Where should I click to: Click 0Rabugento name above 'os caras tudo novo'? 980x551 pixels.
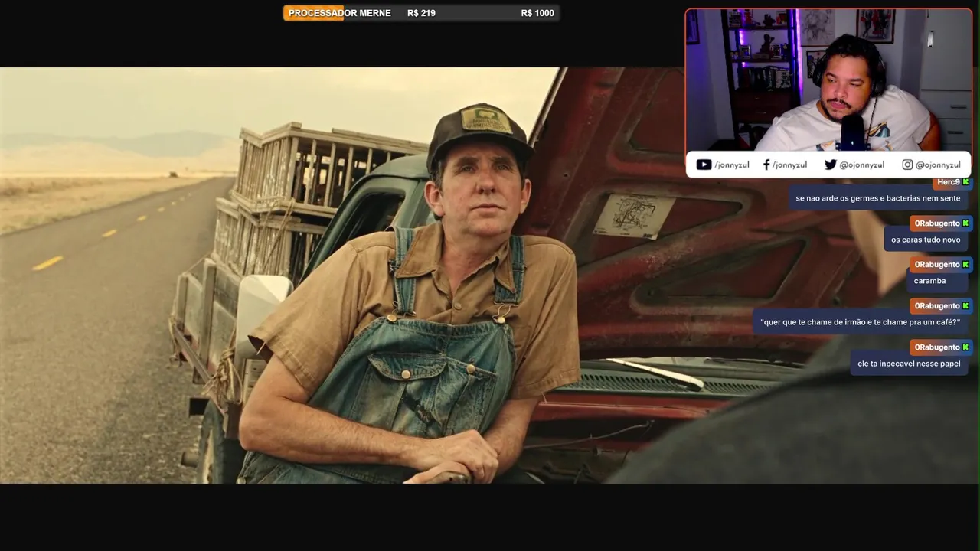(937, 223)
